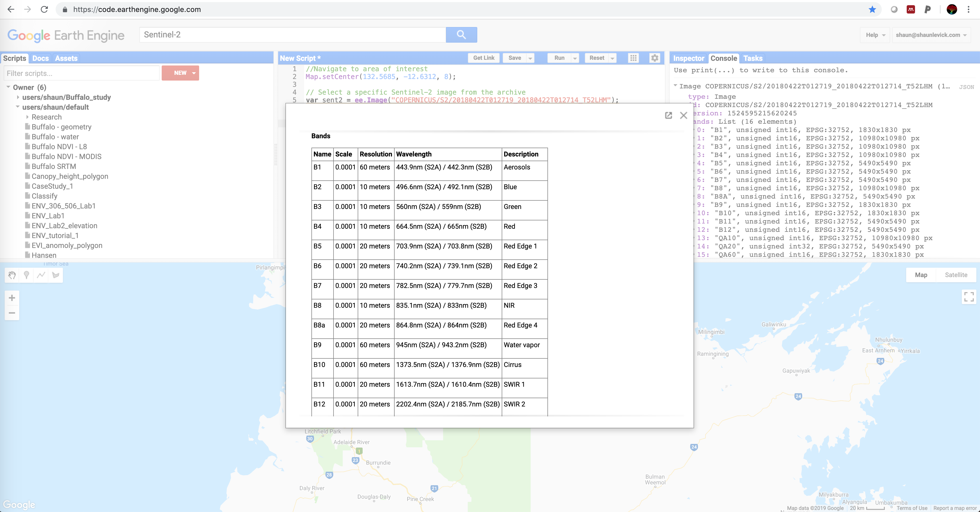Click Report a map error link
Viewport: 980px width, 512px height.
pyautogui.click(x=955, y=508)
